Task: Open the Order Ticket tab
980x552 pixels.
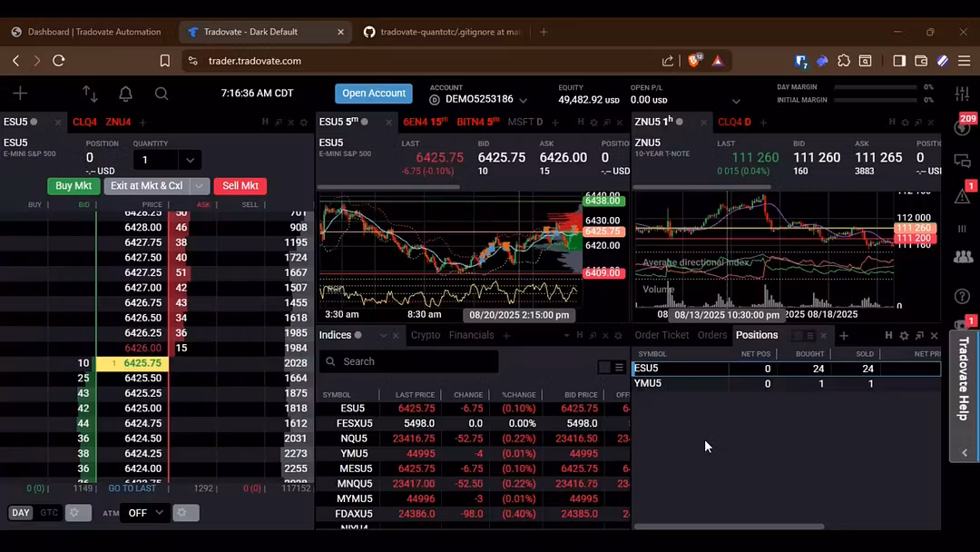Action: [661, 335]
